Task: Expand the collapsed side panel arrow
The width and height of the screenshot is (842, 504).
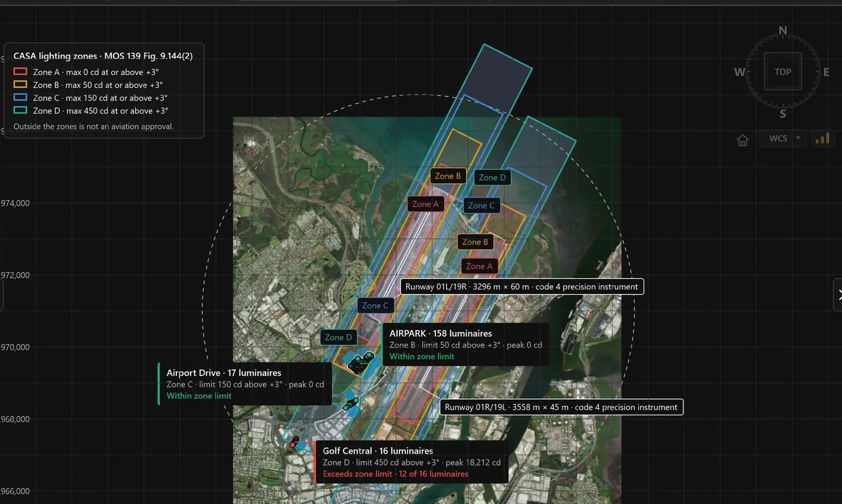Action: click(838, 295)
